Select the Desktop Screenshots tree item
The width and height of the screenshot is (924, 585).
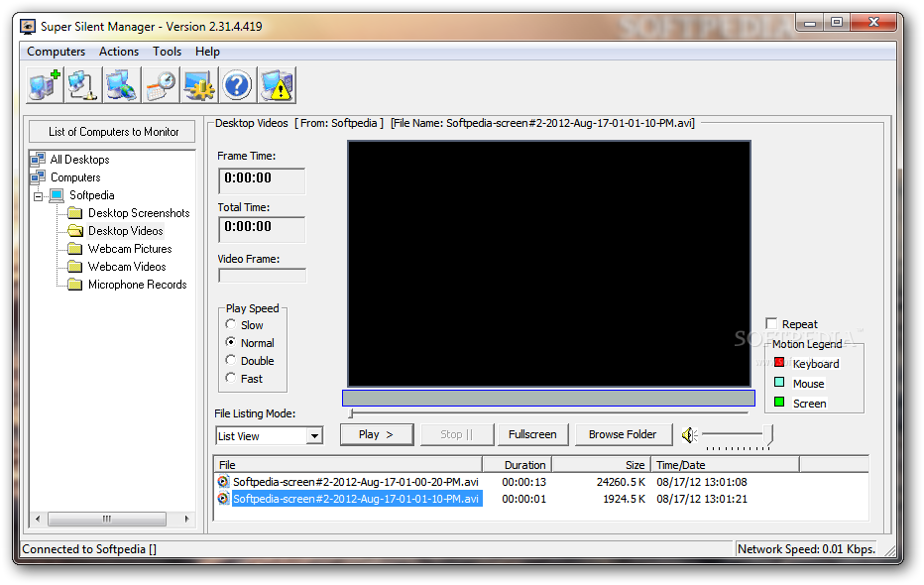pyautogui.click(x=139, y=213)
